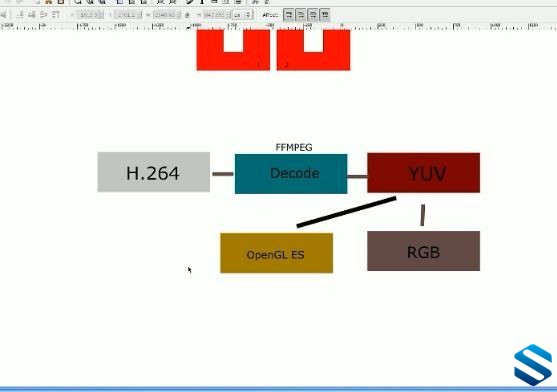Toggle scale rounded corners Affect button
This screenshot has height=392, width=557.
click(x=301, y=15)
